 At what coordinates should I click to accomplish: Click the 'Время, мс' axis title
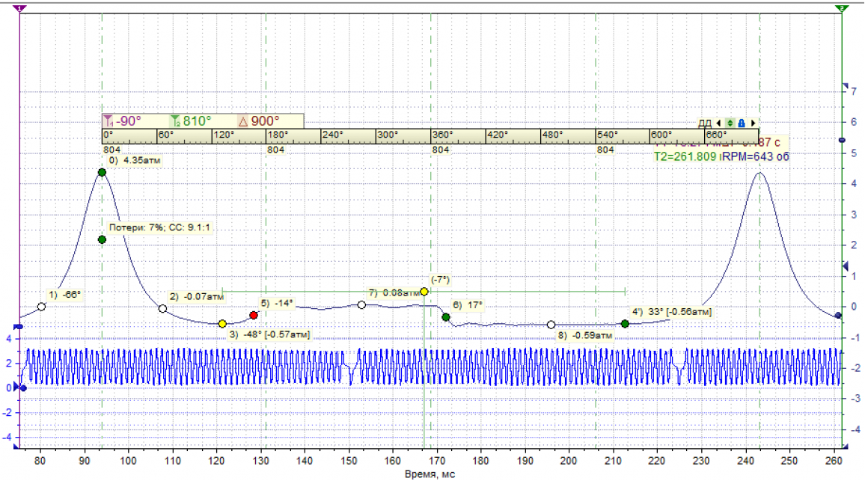[x=430, y=474]
